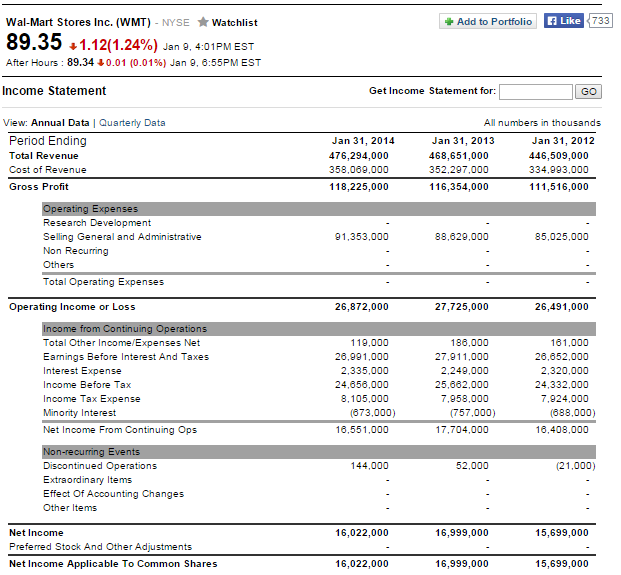Select the Jan 31, 2013 column header
The height and width of the screenshot is (575, 621).
[463, 141]
